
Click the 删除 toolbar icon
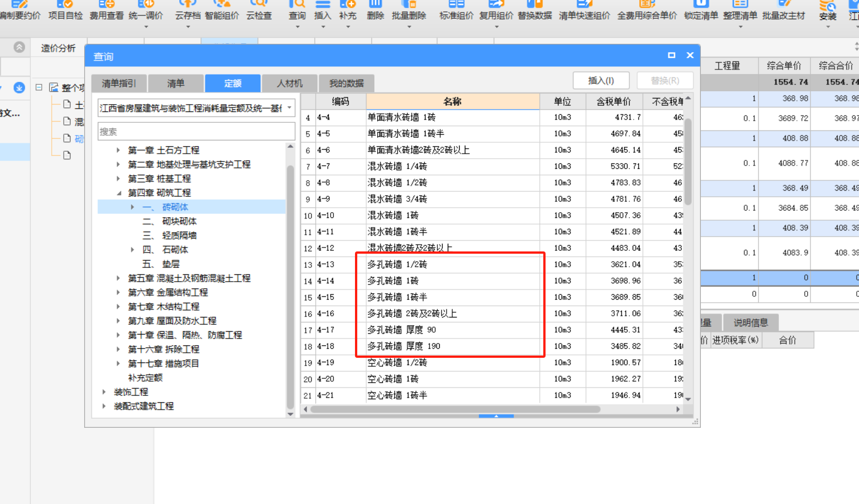[375, 10]
